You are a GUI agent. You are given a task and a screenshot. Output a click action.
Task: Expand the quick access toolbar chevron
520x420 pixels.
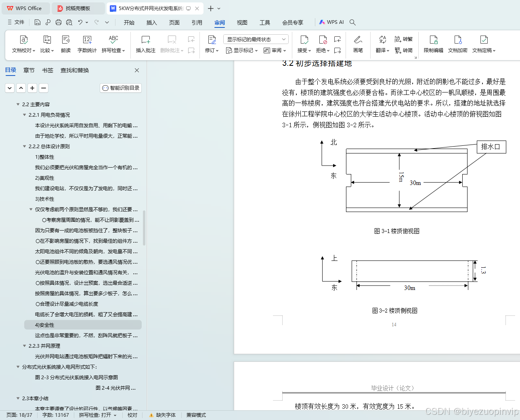(x=107, y=23)
